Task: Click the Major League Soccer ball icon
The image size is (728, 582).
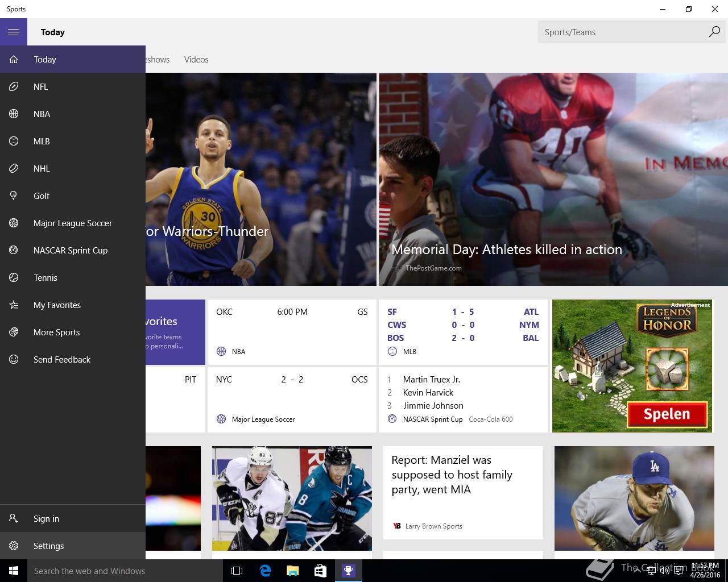Action: pos(14,223)
